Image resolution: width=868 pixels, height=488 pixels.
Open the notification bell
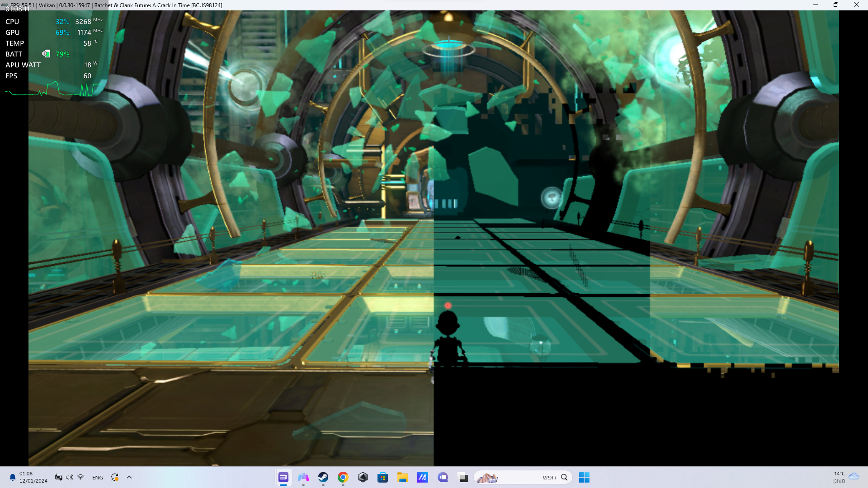click(x=13, y=477)
